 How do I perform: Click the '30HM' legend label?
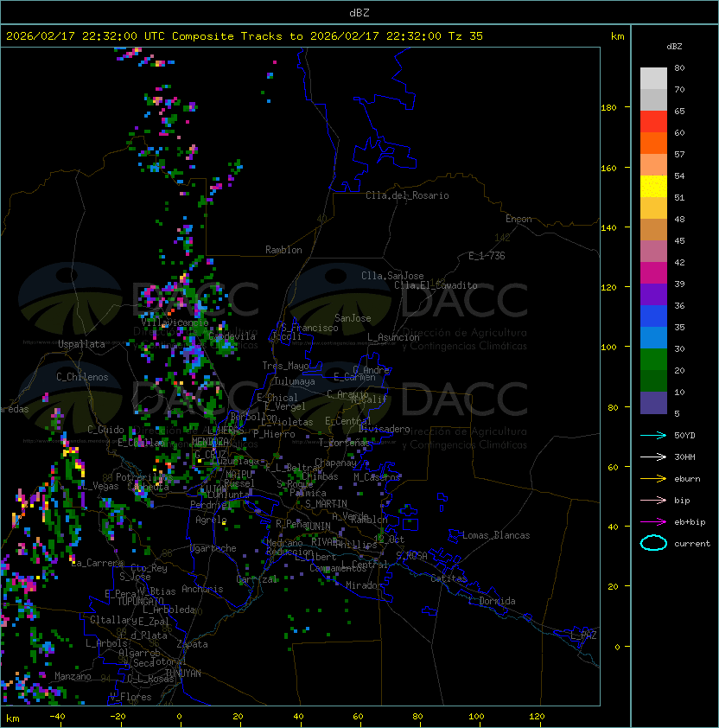pos(684,457)
